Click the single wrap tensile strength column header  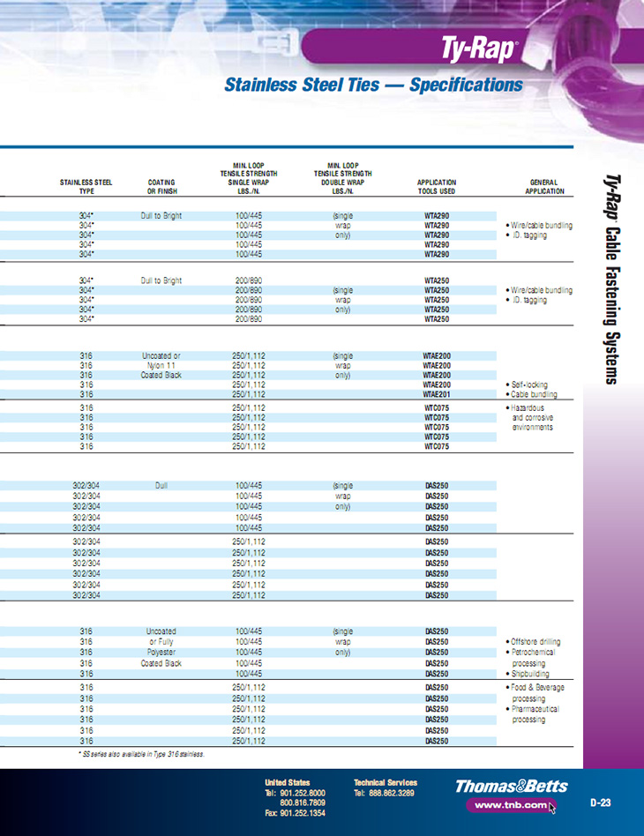coord(249,178)
